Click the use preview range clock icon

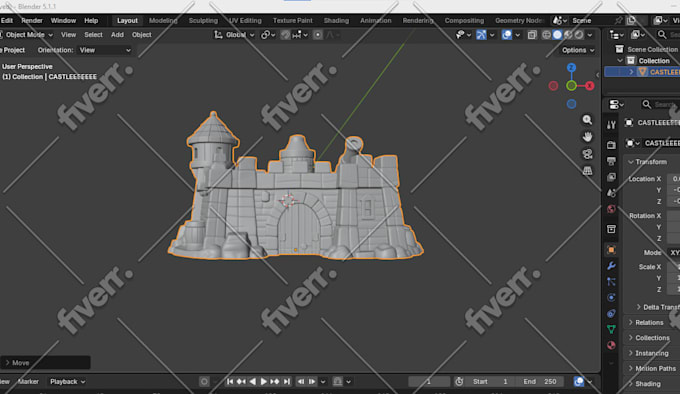coord(459,381)
